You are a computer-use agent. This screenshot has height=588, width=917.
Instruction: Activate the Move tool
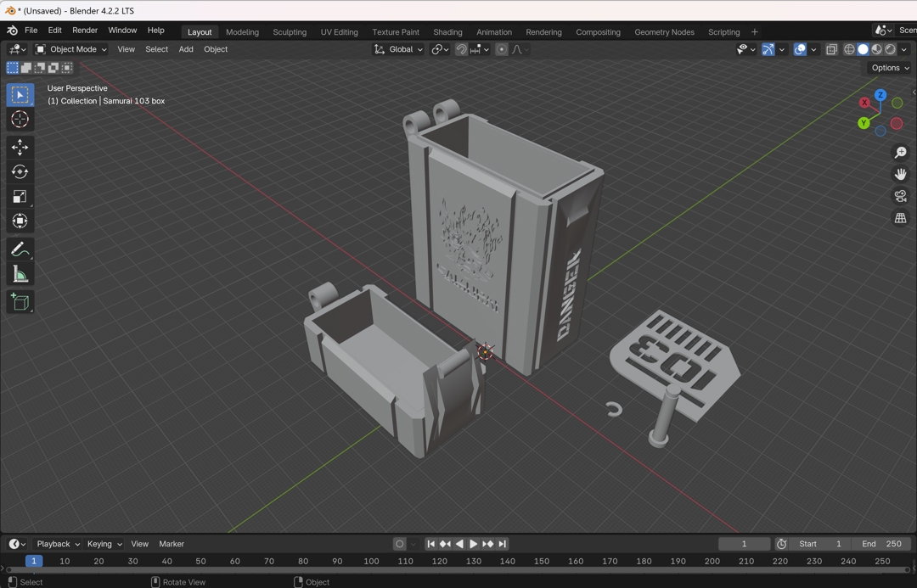(x=20, y=148)
